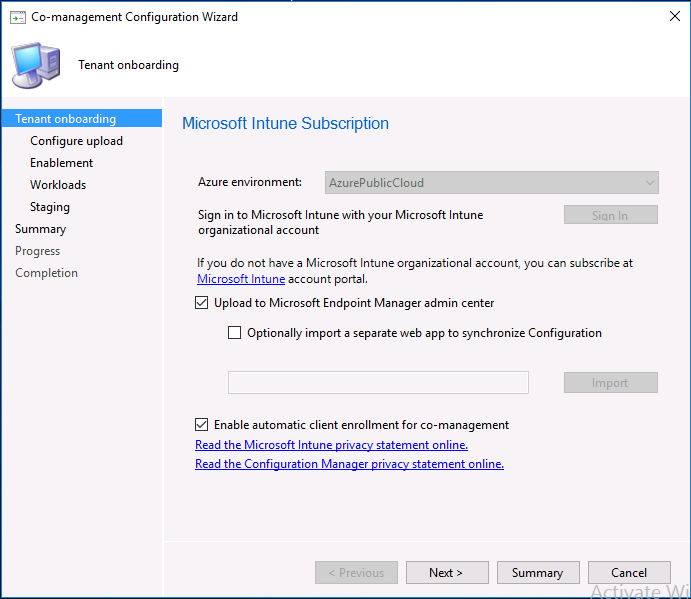Select the Completion step in sidebar
This screenshot has height=599, width=691.
point(46,273)
